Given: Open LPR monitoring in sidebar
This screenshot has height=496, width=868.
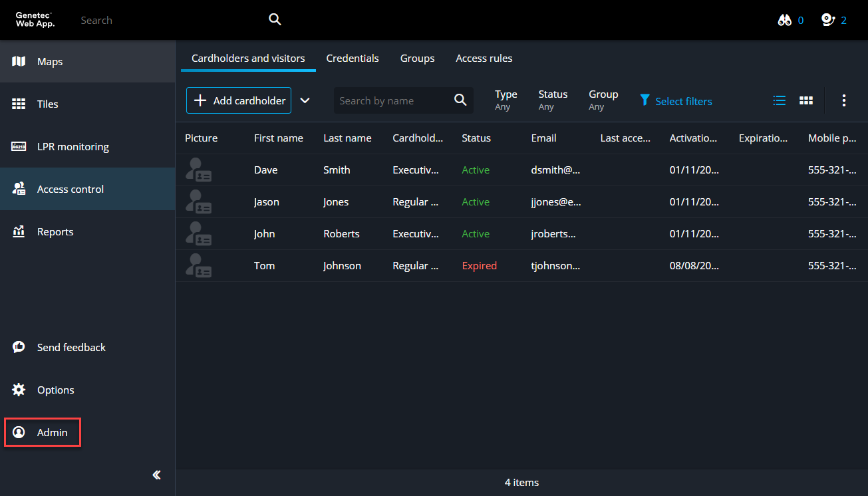Looking at the screenshot, I should click(x=72, y=147).
